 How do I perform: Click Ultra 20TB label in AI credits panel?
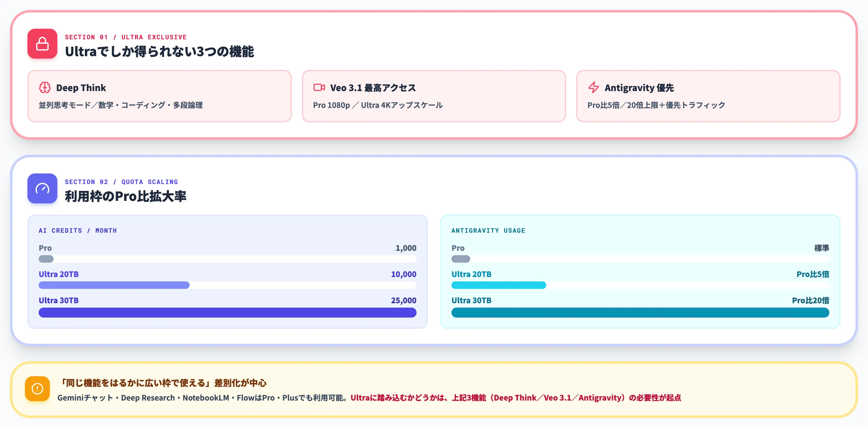coord(59,274)
